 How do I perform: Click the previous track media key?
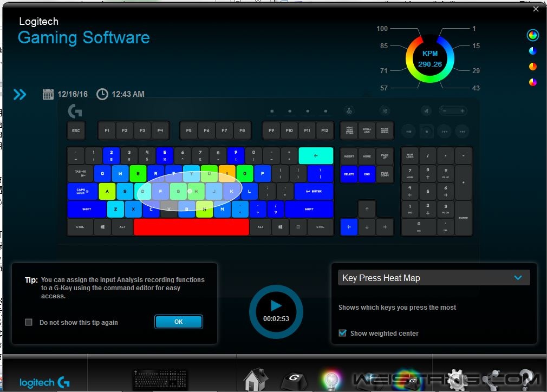[445, 132]
